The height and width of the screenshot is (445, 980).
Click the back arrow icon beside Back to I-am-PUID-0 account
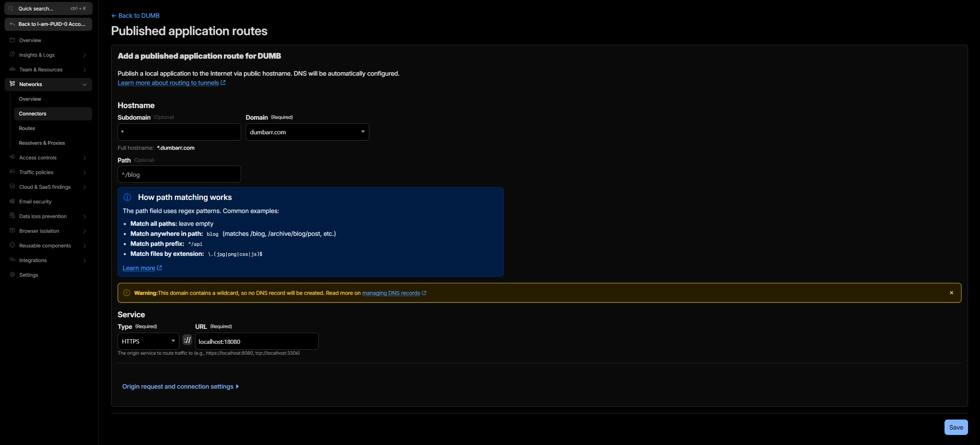(12, 24)
